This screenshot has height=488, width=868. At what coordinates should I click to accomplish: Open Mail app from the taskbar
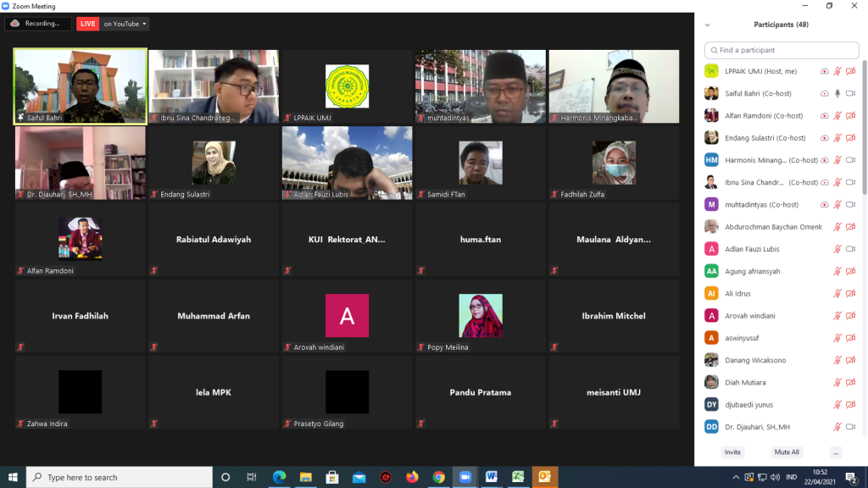pyautogui.click(x=359, y=477)
